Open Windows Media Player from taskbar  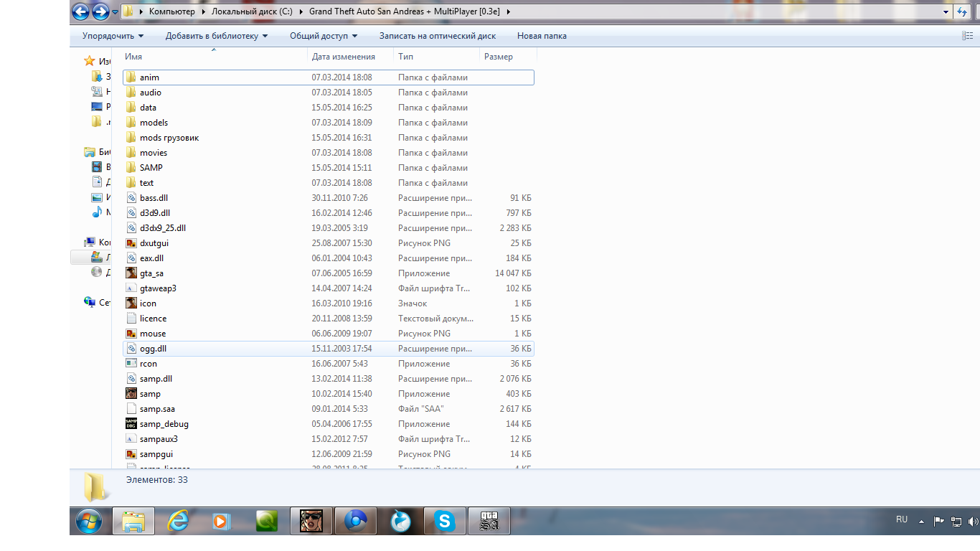[222, 521]
